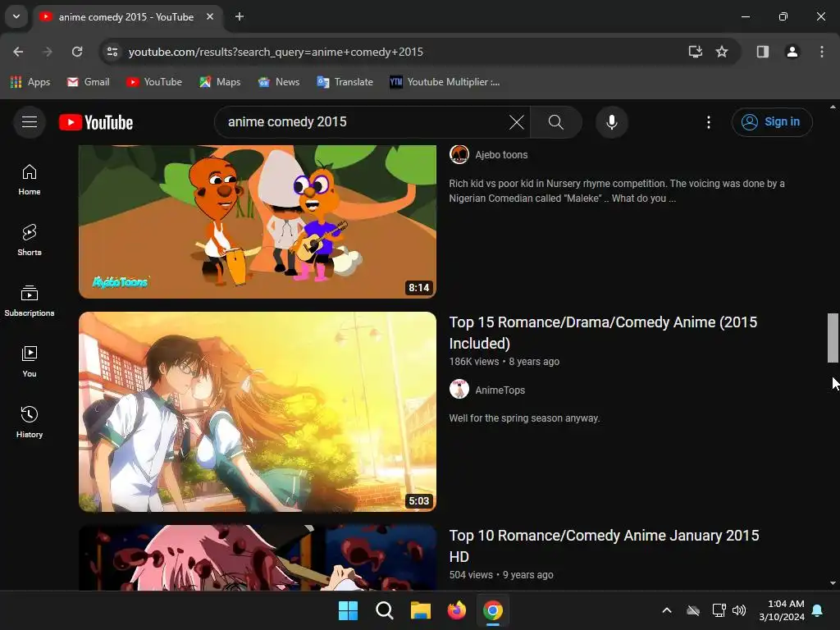The width and height of the screenshot is (840, 630).
Task: Open File Explorer from taskbar
Action: (421, 610)
